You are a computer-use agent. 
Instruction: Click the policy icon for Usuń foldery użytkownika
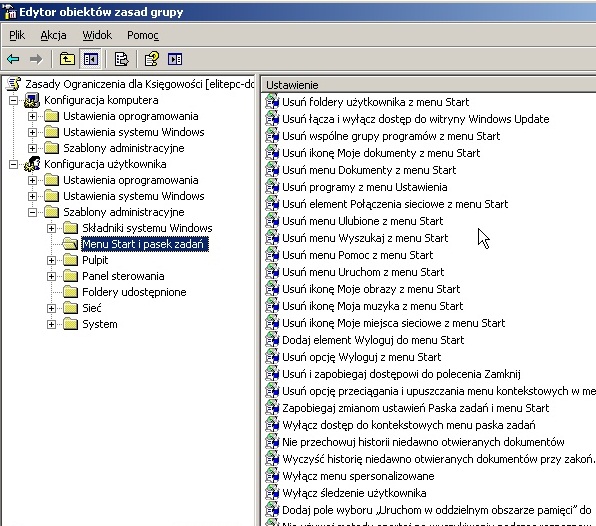pos(272,101)
